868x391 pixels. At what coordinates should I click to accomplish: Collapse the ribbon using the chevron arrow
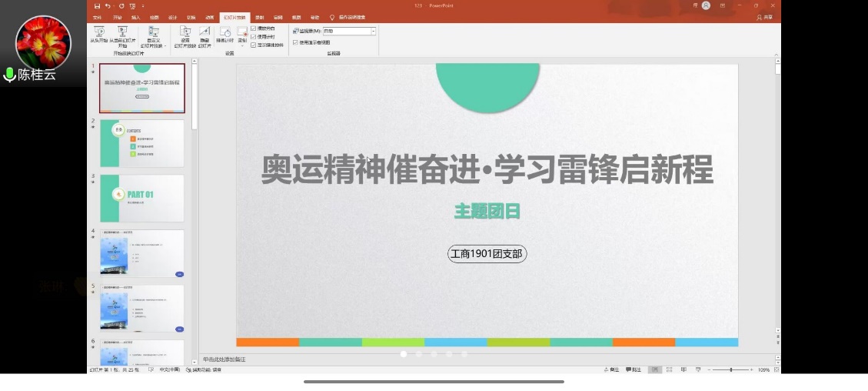coord(775,55)
